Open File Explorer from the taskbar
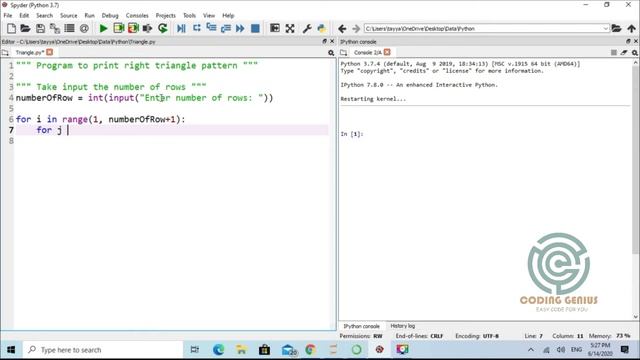Viewport: 640px width, 360px height. tap(241, 350)
